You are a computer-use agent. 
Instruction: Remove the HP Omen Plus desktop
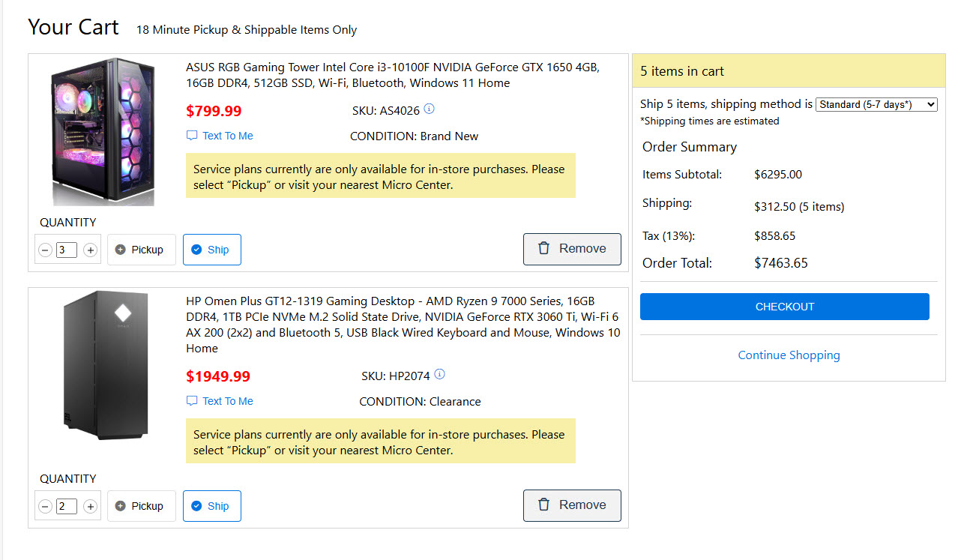pyautogui.click(x=572, y=505)
